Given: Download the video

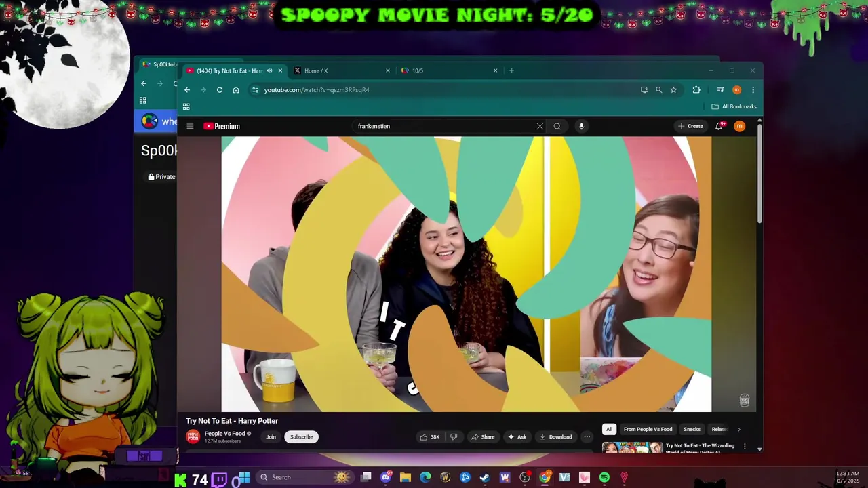Looking at the screenshot, I should [x=555, y=437].
